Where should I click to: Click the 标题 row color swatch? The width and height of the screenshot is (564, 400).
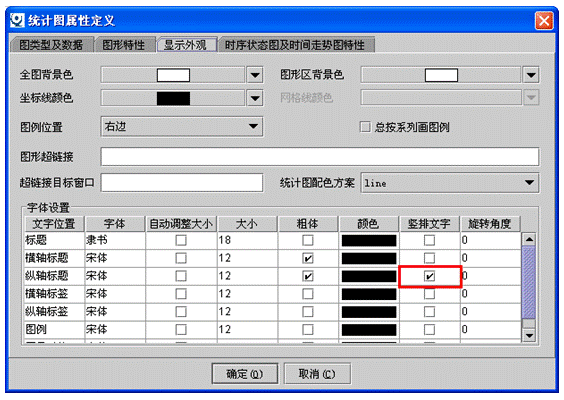369,240
